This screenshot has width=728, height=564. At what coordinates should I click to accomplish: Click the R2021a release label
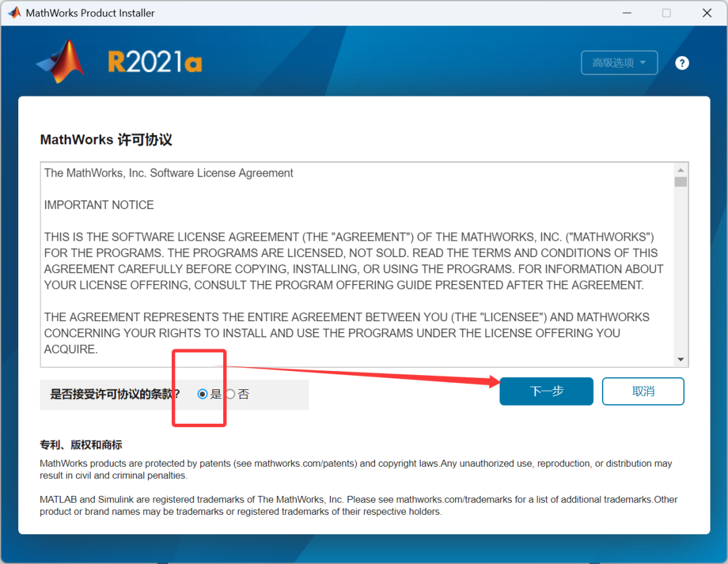pyautogui.click(x=155, y=62)
